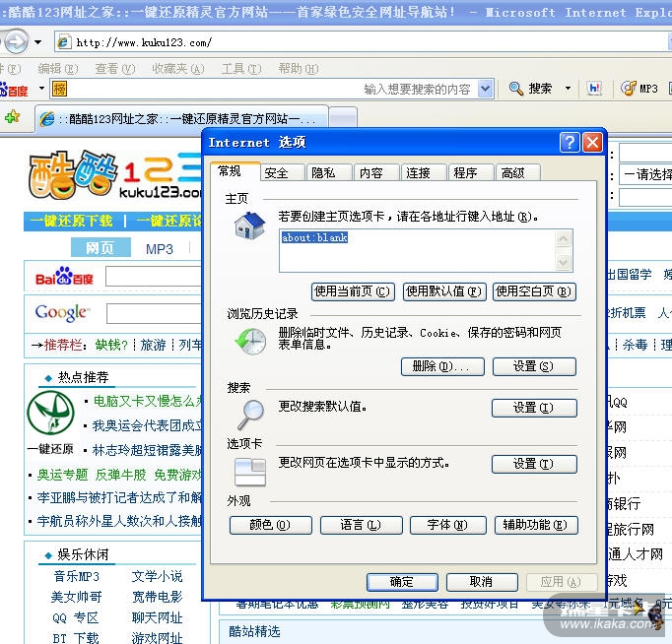The width and height of the screenshot is (672, 644).
Task: Switch to the 隐私 tab
Action: [329, 172]
